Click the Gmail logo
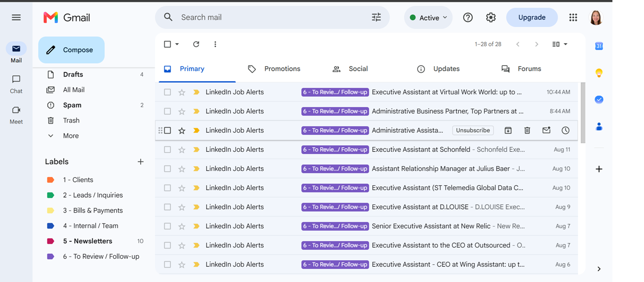Image resolution: width=644 pixels, height=282 pixels. tap(67, 18)
